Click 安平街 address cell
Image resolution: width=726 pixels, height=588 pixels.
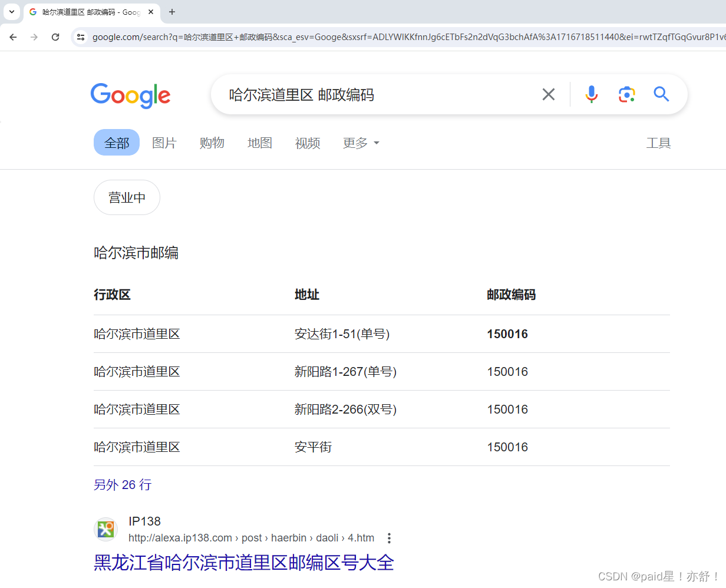click(313, 447)
